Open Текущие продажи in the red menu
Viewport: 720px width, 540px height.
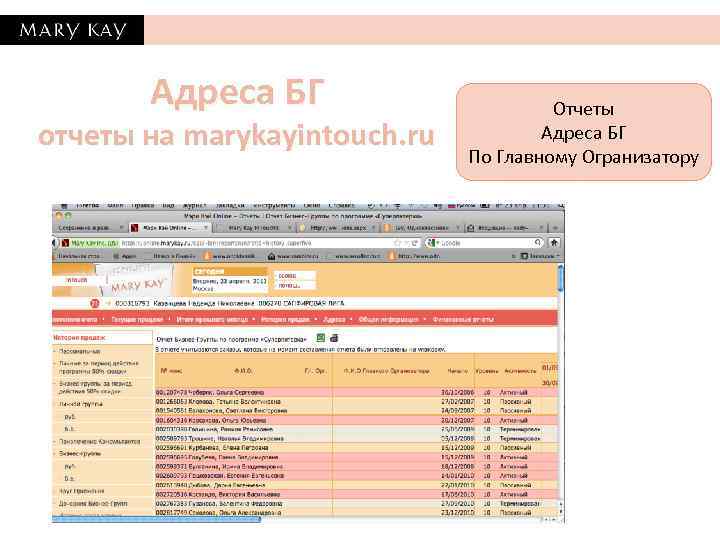[137, 319]
